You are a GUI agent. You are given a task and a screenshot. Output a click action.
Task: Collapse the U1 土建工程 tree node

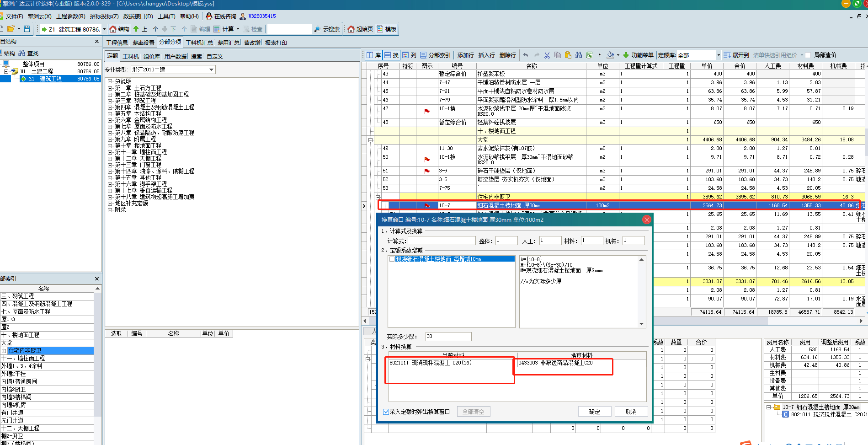click(6, 71)
